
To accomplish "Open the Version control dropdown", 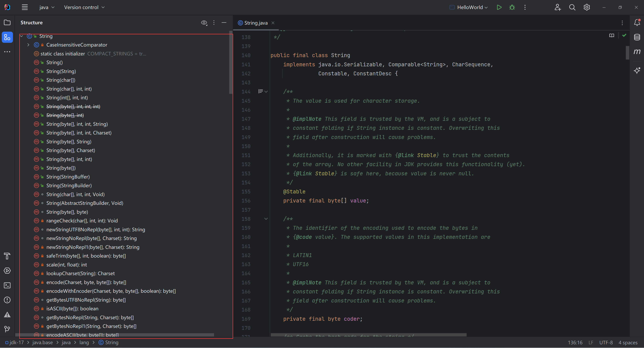I will click(84, 7).
